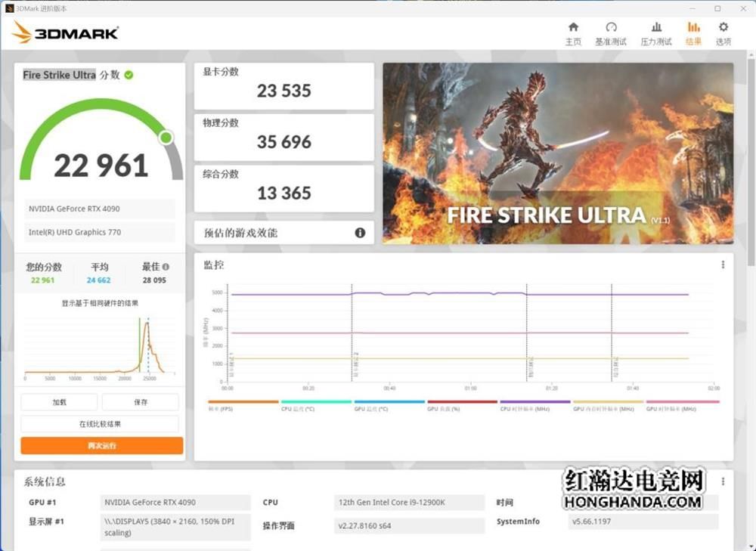Click the 平均 score 24 662
The image size is (756, 551).
coord(99,280)
